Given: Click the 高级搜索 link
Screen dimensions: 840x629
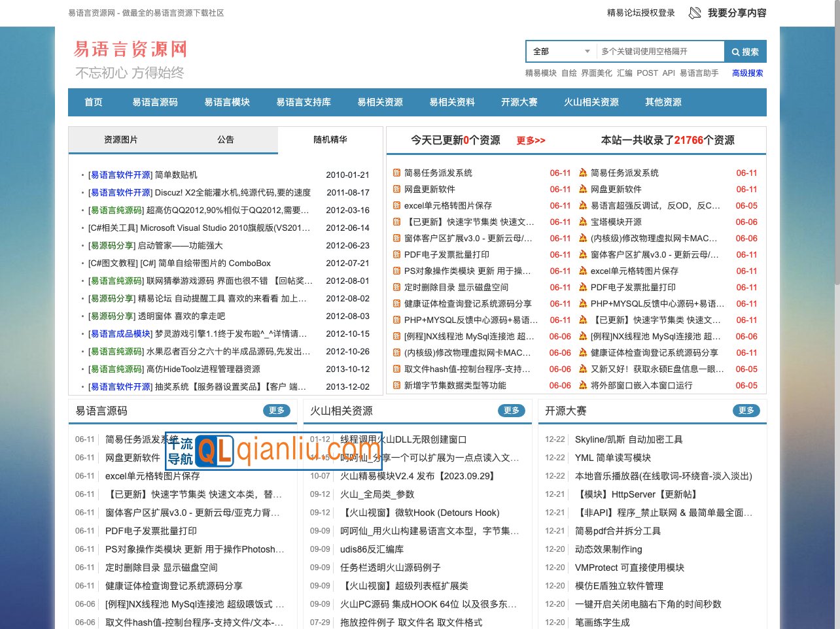Looking at the screenshot, I should click(747, 73).
